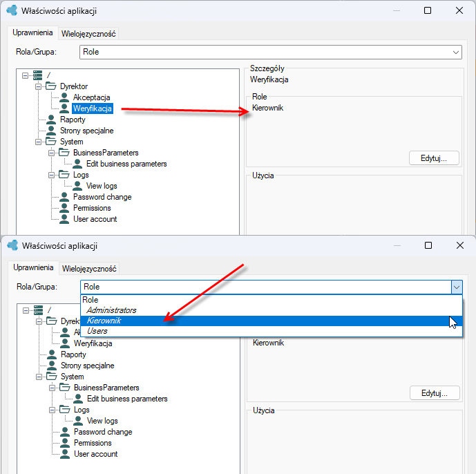Image resolution: width=476 pixels, height=474 pixels.
Task: Close the Rola/Grupa dropdown arrow in lower window
Action: 457,287
